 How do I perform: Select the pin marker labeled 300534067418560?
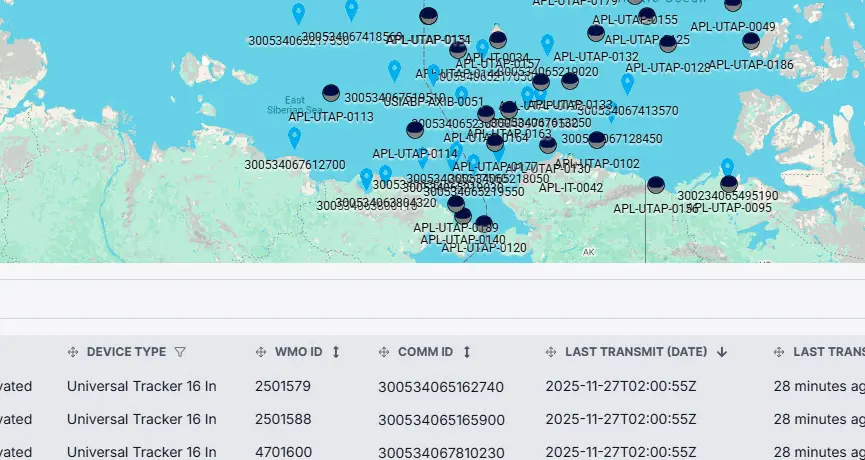point(351,10)
